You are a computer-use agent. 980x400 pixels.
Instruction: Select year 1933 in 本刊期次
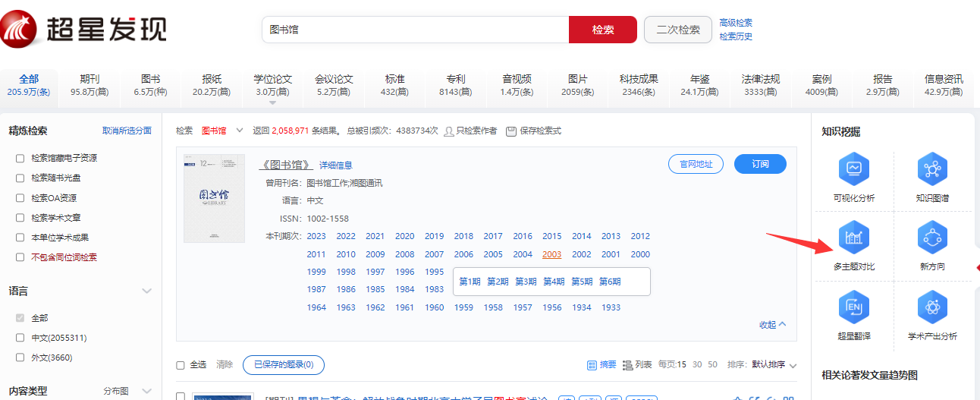[x=611, y=307]
